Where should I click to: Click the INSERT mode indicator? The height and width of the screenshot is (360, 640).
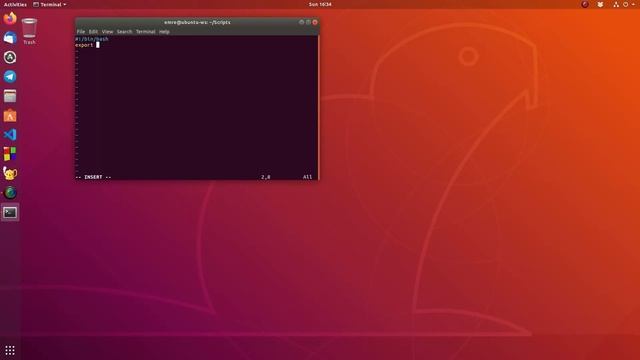pos(93,177)
